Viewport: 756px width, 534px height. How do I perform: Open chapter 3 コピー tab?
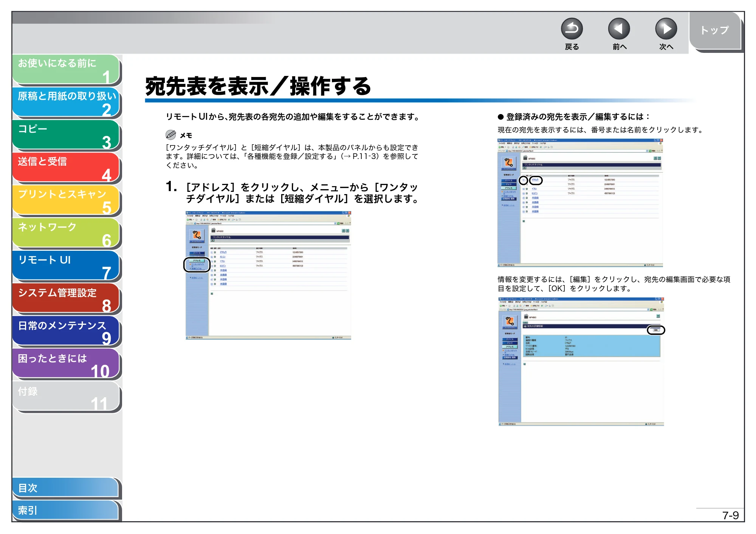[x=66, y=135]
